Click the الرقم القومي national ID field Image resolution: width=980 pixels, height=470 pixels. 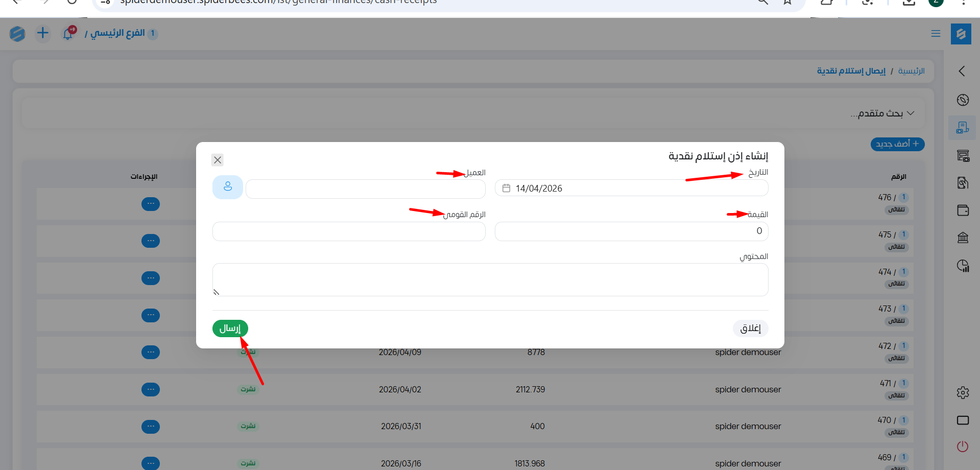click(349, 231)
